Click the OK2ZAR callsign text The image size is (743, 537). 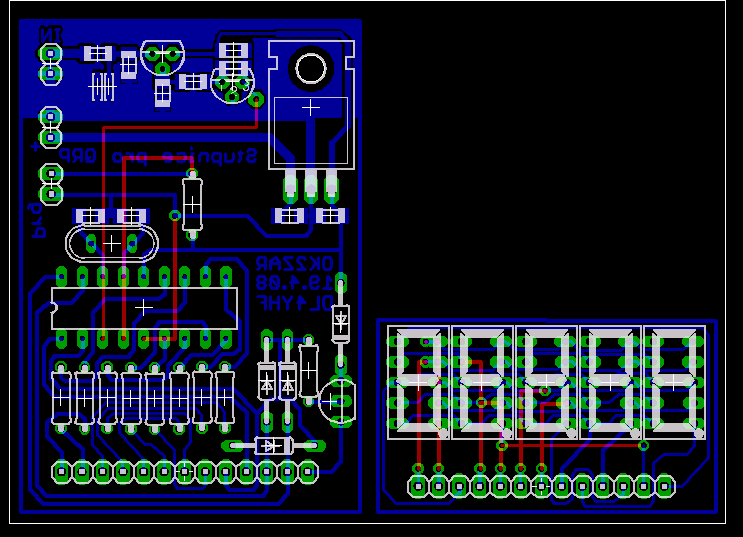(x=293, y=264)
